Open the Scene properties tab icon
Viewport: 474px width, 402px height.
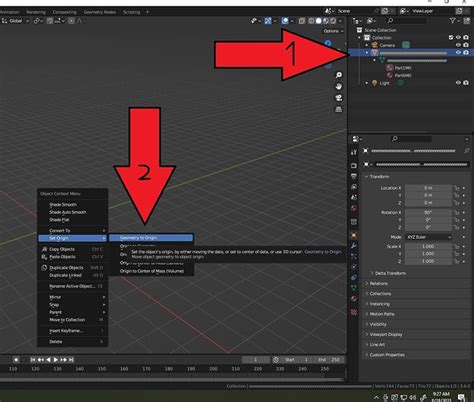354,197
